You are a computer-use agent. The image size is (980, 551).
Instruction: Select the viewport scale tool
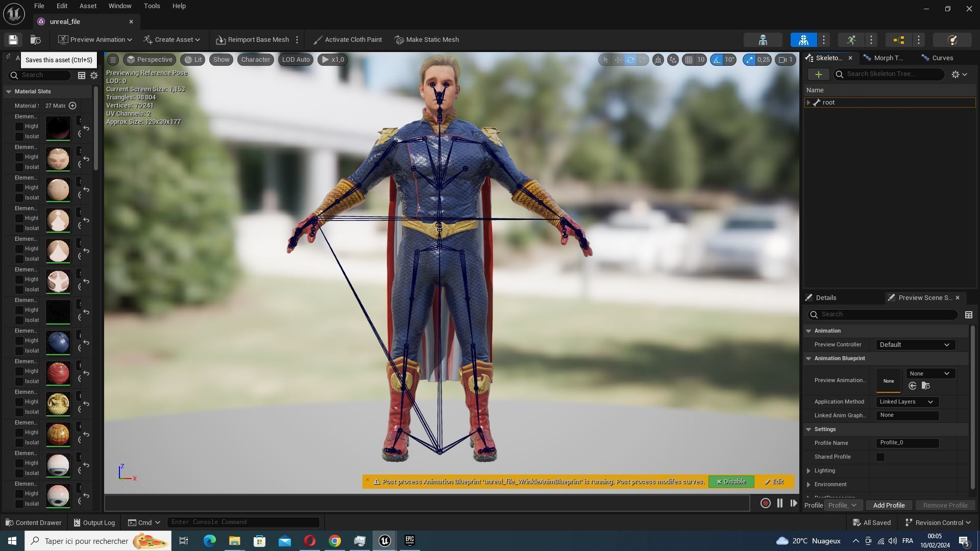643,60
